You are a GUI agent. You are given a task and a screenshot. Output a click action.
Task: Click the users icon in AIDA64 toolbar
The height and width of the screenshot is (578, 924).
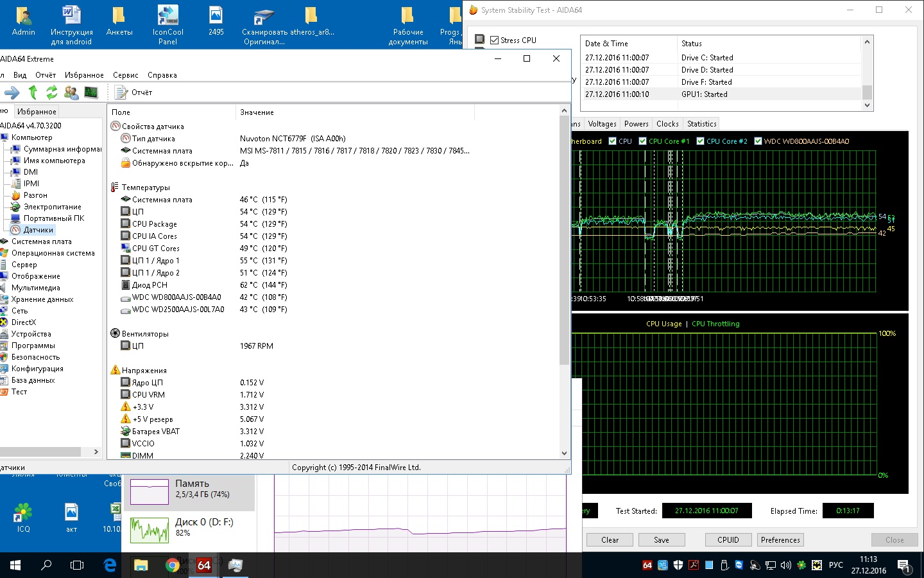[71, 92]
